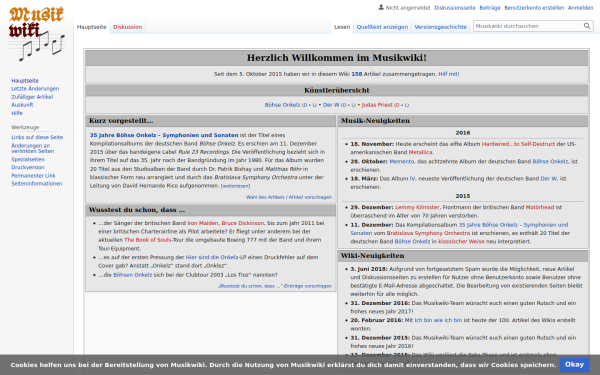600x375 pixels.
Task: Click the Kurz vorgestellt... heading
Action: pyautogui.click(x=121, y=121)
